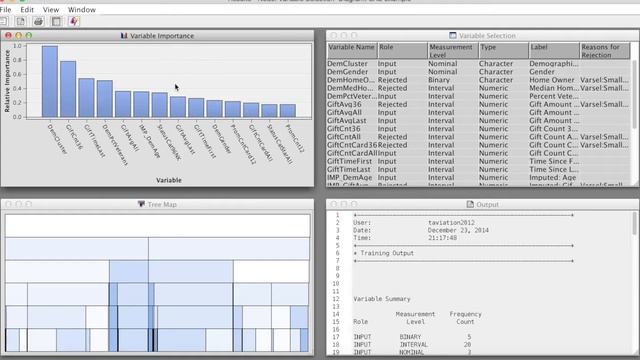Maximize Variable Importance window with green button
The image size is (640, 360).
point(29,36)
